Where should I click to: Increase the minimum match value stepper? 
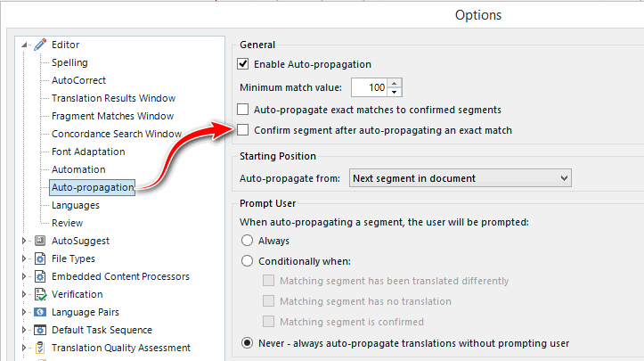tap(395, 83)
